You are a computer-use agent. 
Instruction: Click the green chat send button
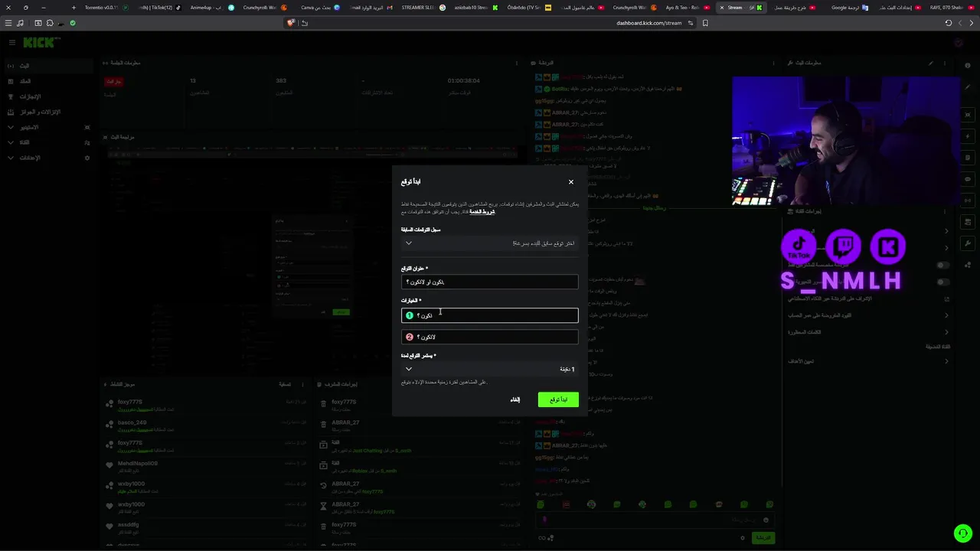click(763, 538)
